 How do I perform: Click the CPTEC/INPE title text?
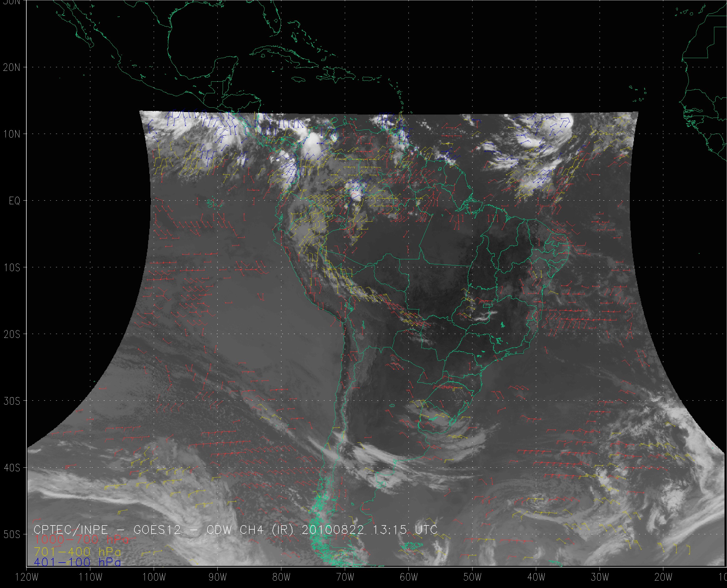click(x=71, y=530)
